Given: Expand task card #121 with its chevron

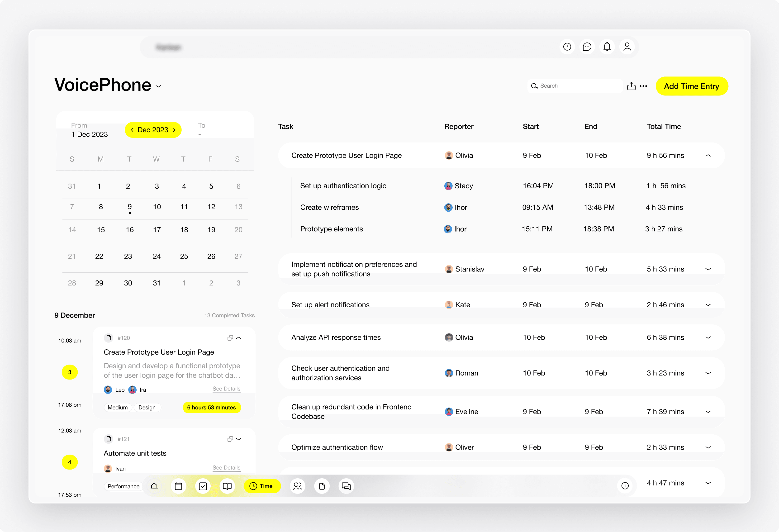Looking at the screenshot, I should click(x=239, y=439).
